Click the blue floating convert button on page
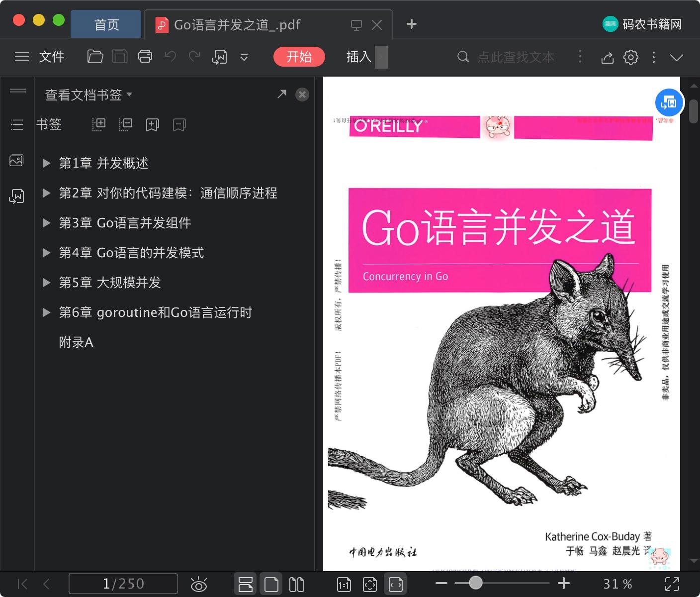700x597 pixels. (669, 103)
